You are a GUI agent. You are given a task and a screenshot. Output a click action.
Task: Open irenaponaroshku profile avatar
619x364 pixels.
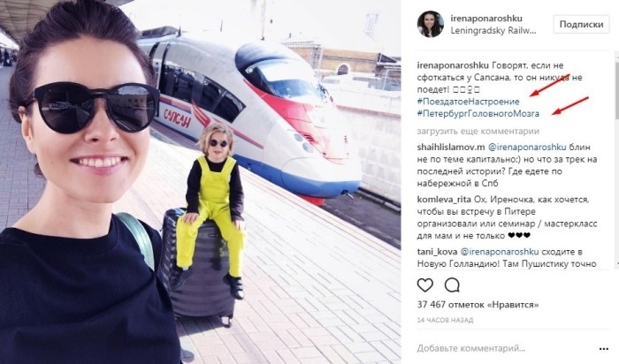click(x=431, y=24)
